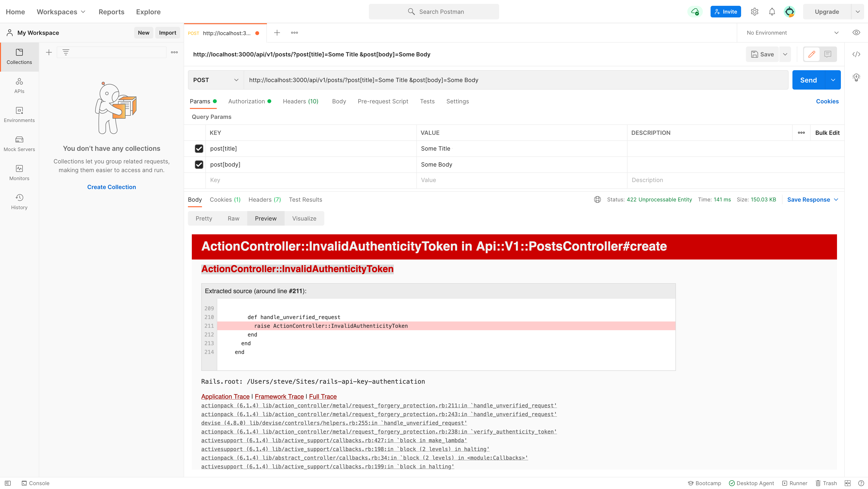The image size is (868, 489).
Task: Open the Framework Trace link
Action: 279,396
